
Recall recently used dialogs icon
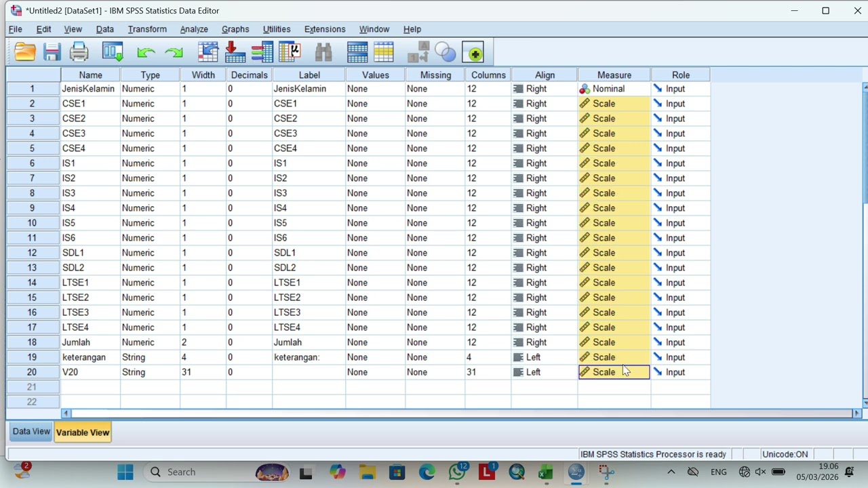[x=113, y=52]
